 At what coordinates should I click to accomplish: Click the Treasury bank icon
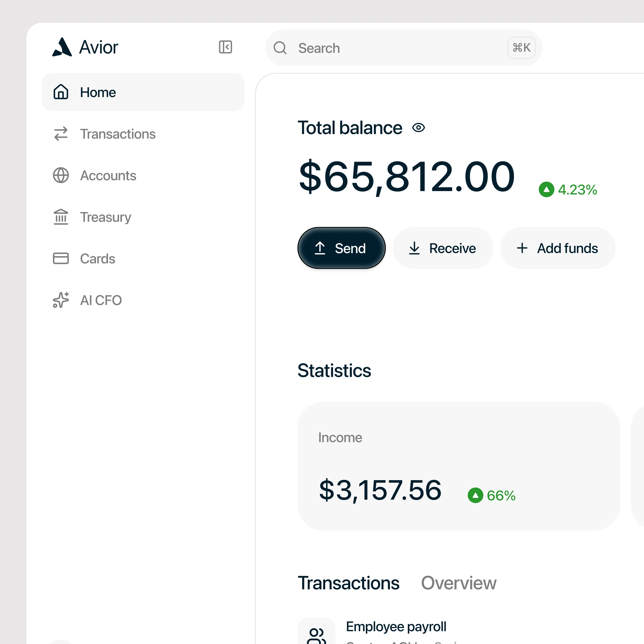pos(61,217)
